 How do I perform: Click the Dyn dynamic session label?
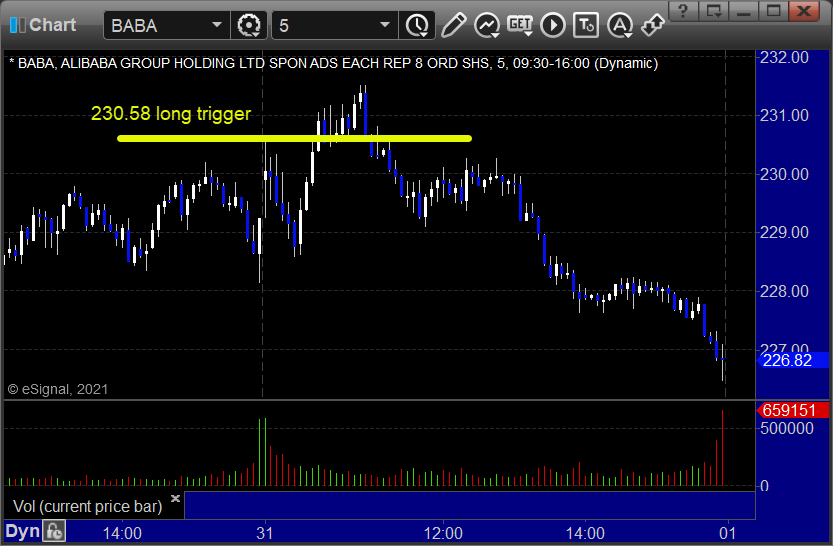pyautogui.click(x=22, y=532)
